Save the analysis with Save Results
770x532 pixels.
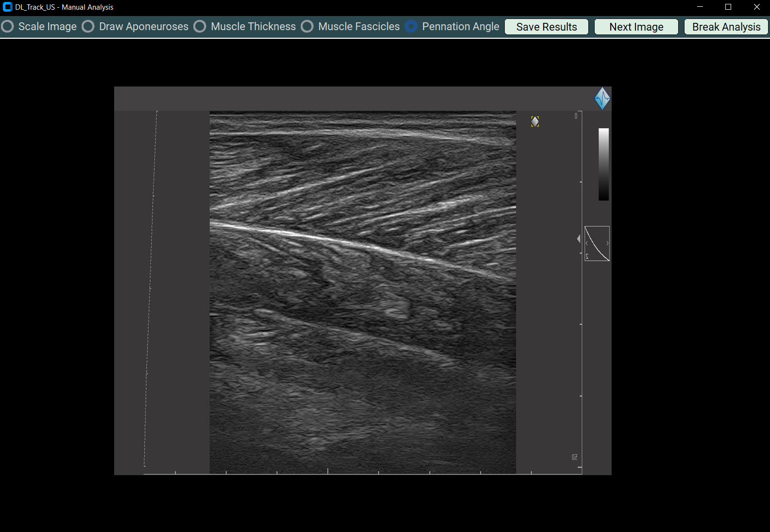[547, 27]
